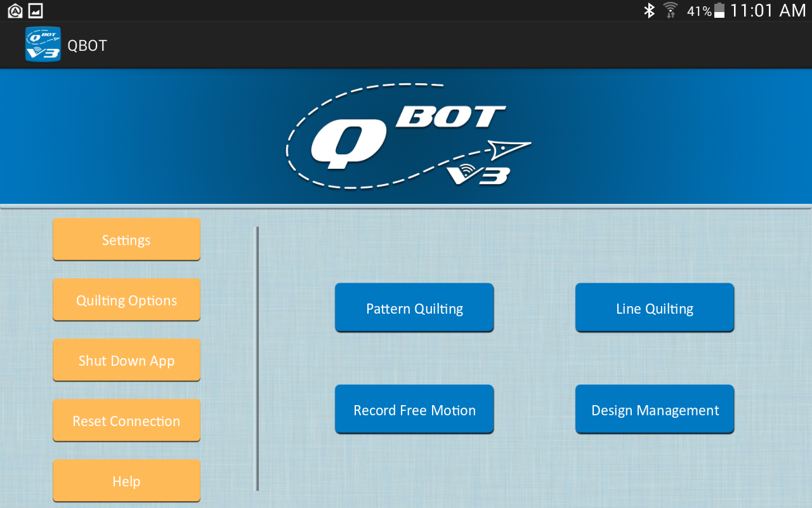The width and height of the screenshot is (812, 508).
Task: Tap the Bluetooth icon in the status bar
Action: coord(649,10)
